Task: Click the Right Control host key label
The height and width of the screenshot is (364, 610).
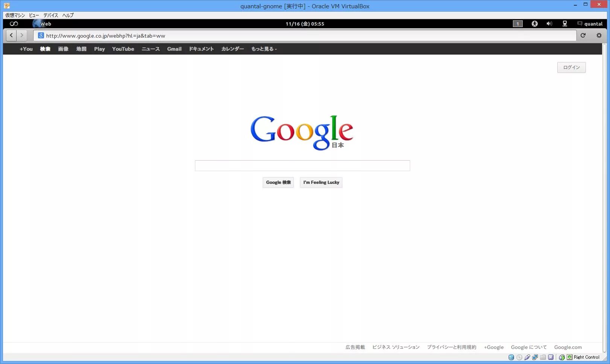Action: [586, 357]
